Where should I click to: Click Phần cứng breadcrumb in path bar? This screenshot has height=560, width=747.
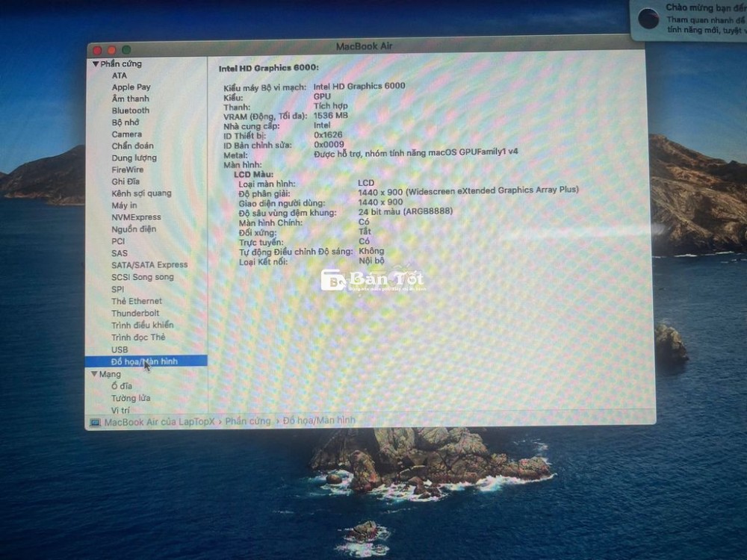click(248, 421)
